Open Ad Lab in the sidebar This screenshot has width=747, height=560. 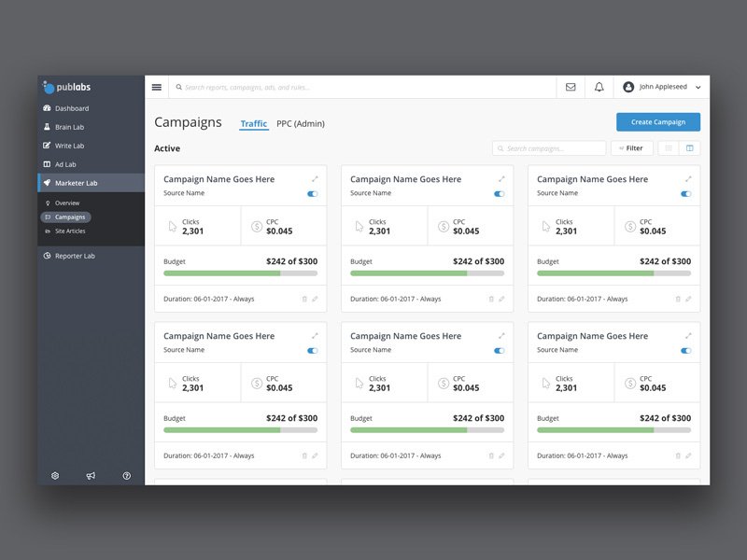point(91,164)
